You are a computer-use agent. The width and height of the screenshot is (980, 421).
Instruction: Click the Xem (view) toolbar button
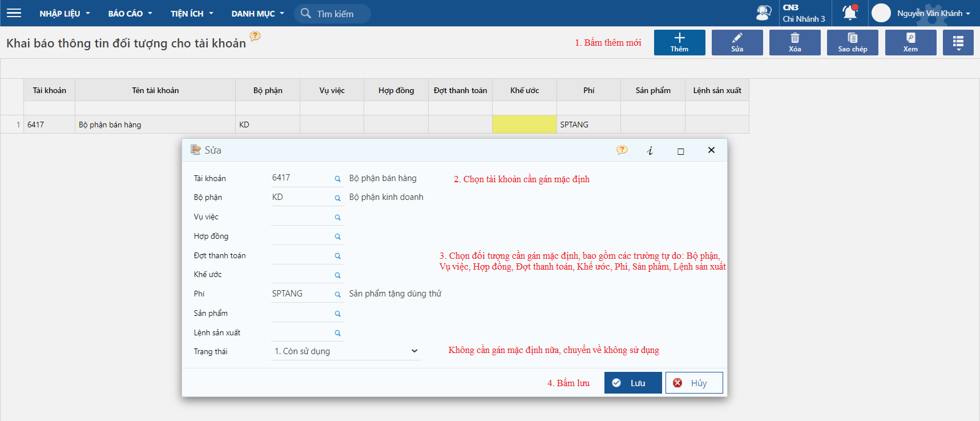click(x=910, y=43)
